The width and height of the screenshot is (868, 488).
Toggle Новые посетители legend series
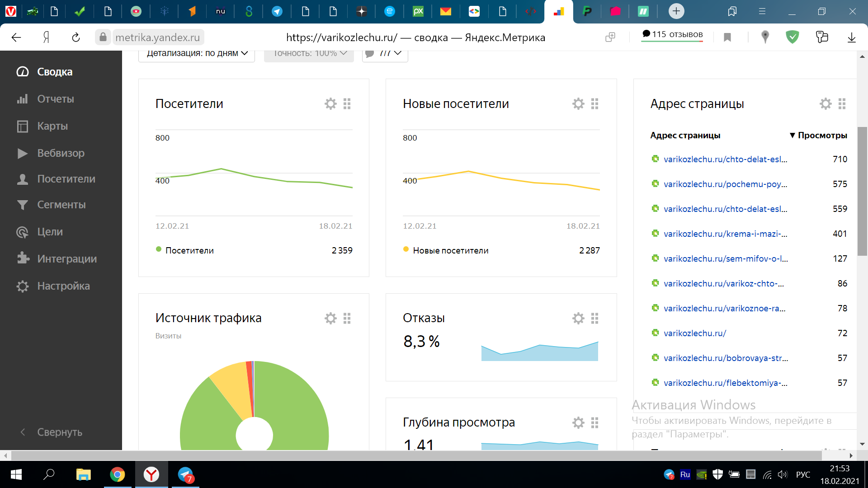click(x=450, y=250)
